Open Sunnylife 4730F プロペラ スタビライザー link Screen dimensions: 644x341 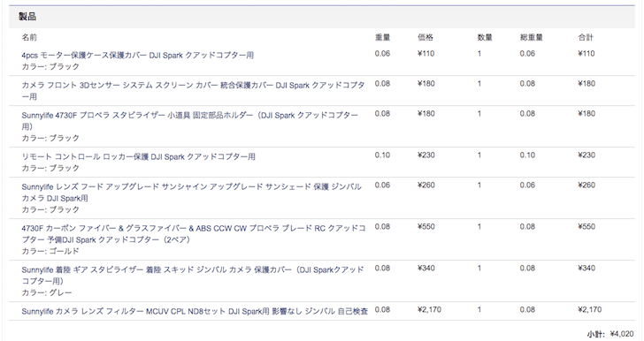pyautogui.click(x=189, y=121)
